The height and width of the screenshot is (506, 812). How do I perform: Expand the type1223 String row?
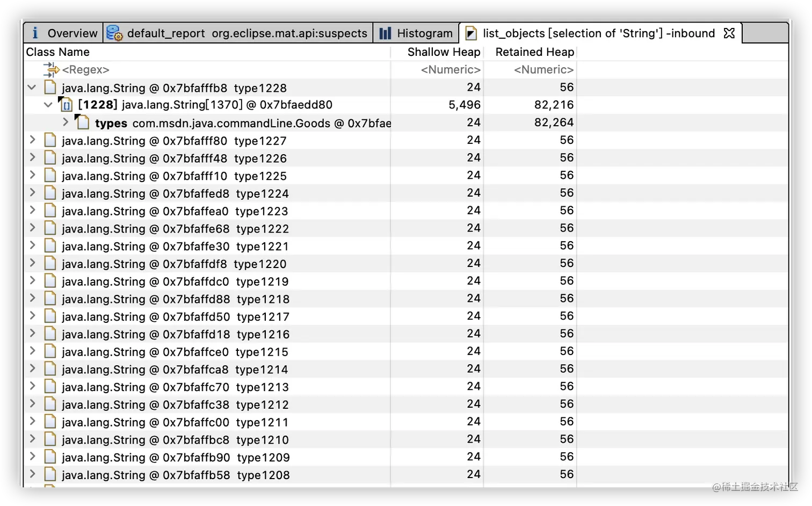tap(32, 210)
